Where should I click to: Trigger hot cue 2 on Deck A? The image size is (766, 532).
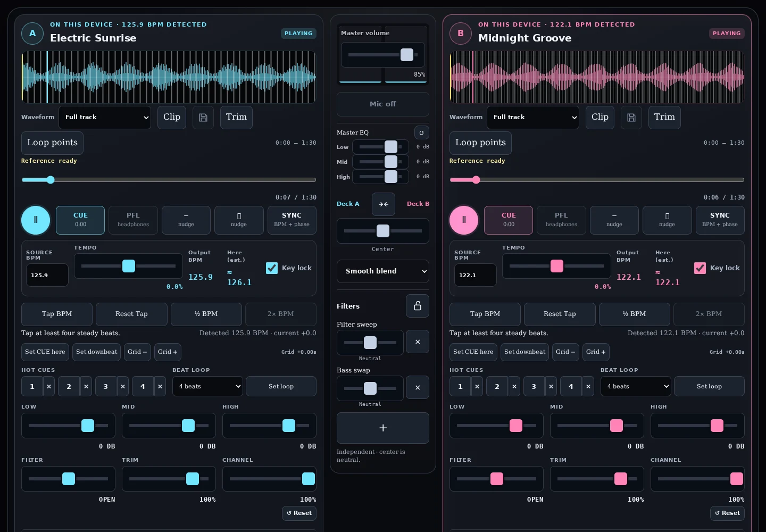coord(69,386)
